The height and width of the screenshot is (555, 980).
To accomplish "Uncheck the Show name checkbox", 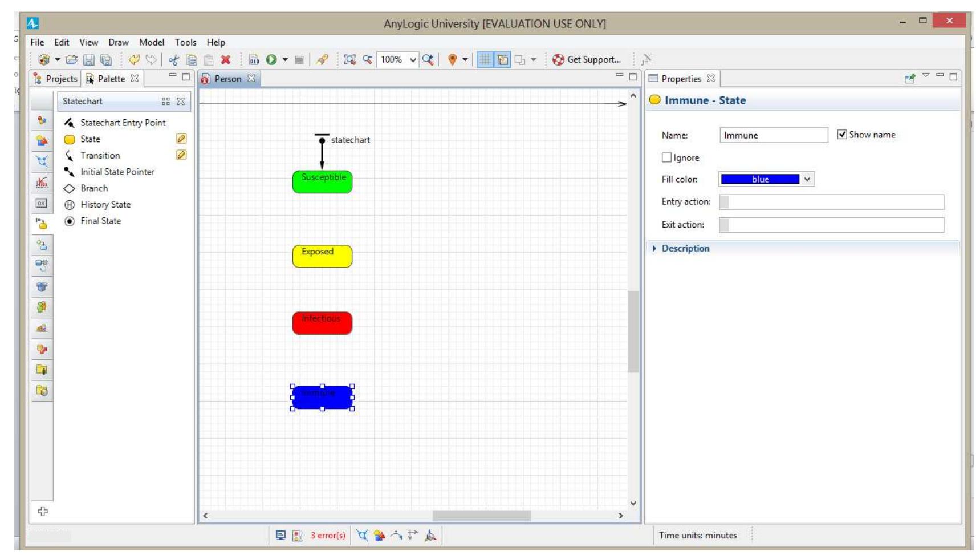I will click(x=842, y=135).
